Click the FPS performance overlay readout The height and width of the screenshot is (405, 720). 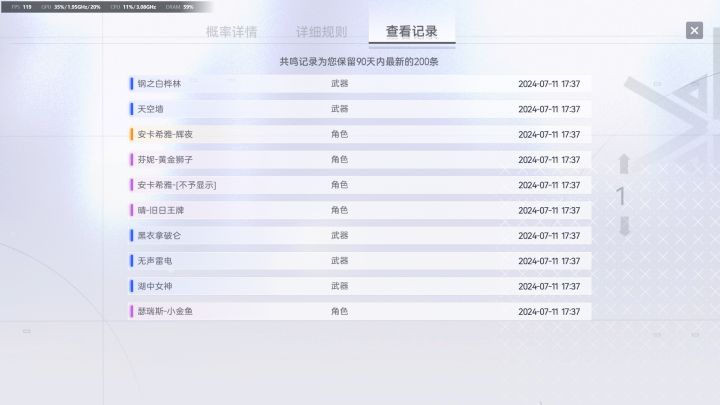(22, 7)
